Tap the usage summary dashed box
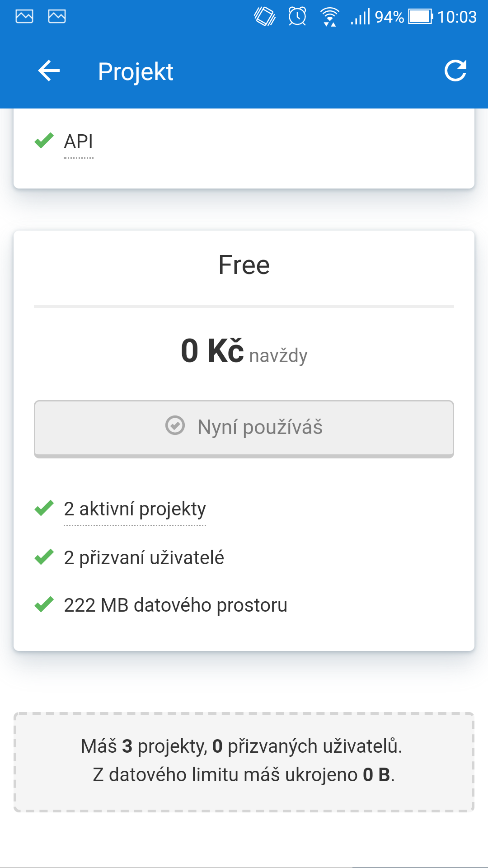This screenshot has width=488, height=868. pos(244,761)
